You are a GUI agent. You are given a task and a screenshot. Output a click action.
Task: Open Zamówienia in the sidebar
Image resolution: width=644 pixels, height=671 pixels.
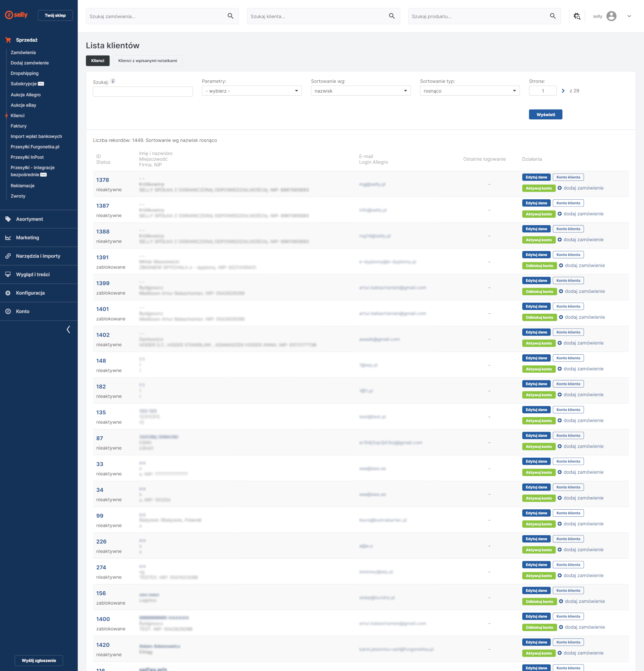[x=23, y=52]
